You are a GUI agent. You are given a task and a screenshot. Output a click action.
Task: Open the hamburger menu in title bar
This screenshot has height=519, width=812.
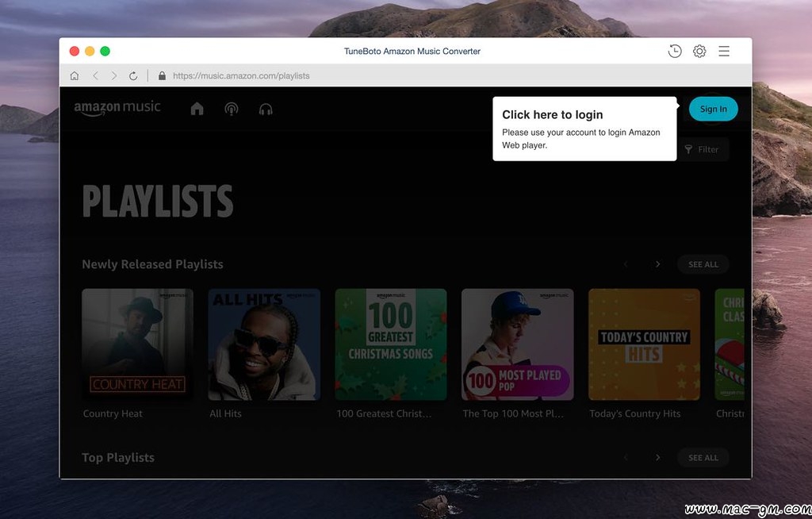coord(724,51)
